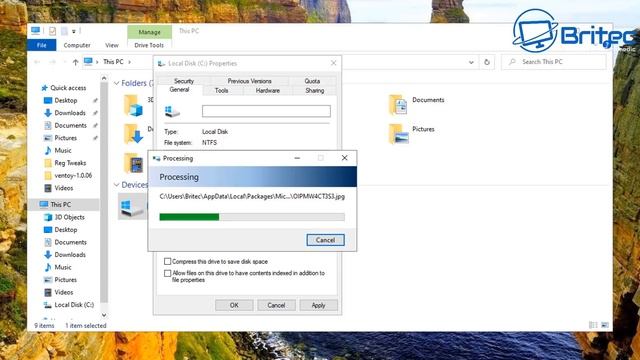The height and width of the screenshot is (360, 640).
Task: Open the Reg Tweaks folder
Action: click(x=65, y=163)
